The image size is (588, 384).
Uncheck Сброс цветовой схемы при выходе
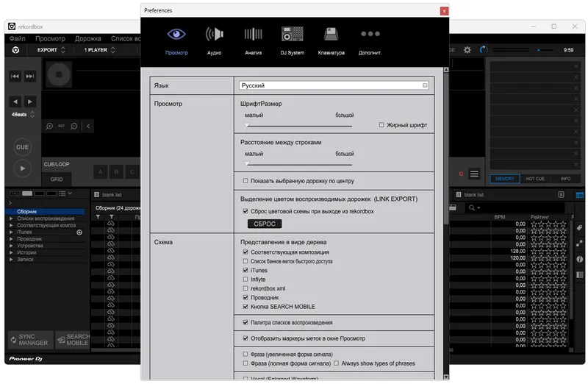point(245,211)
